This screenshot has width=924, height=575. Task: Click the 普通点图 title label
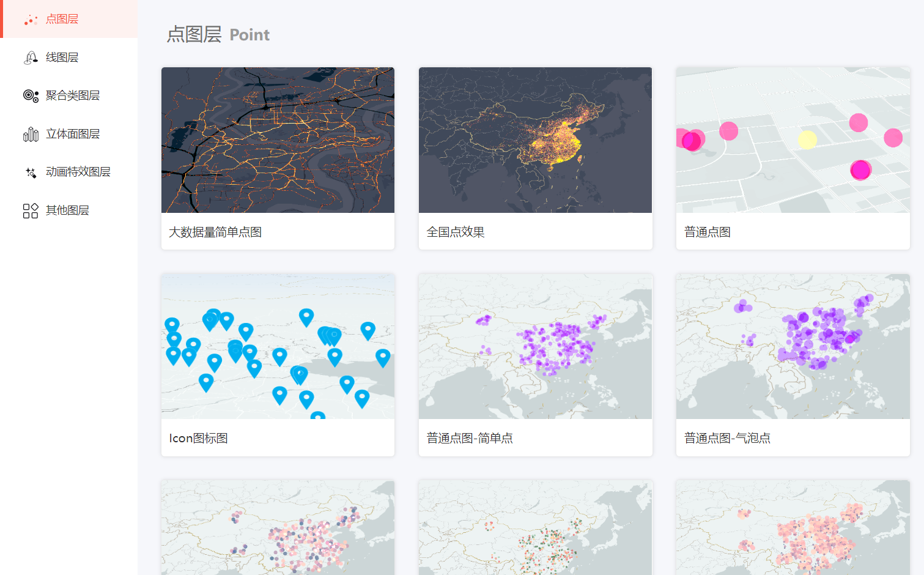click(x=708, y=232)
